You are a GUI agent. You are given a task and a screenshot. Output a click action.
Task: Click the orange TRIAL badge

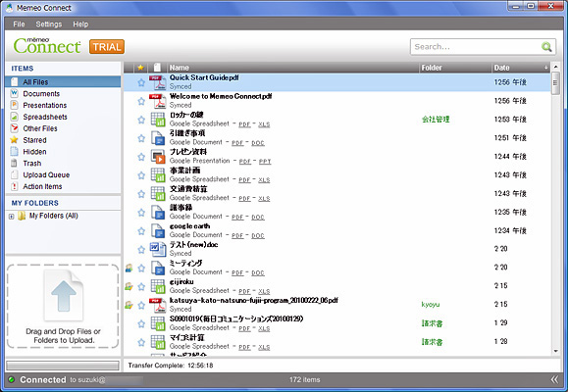(107, 47)
